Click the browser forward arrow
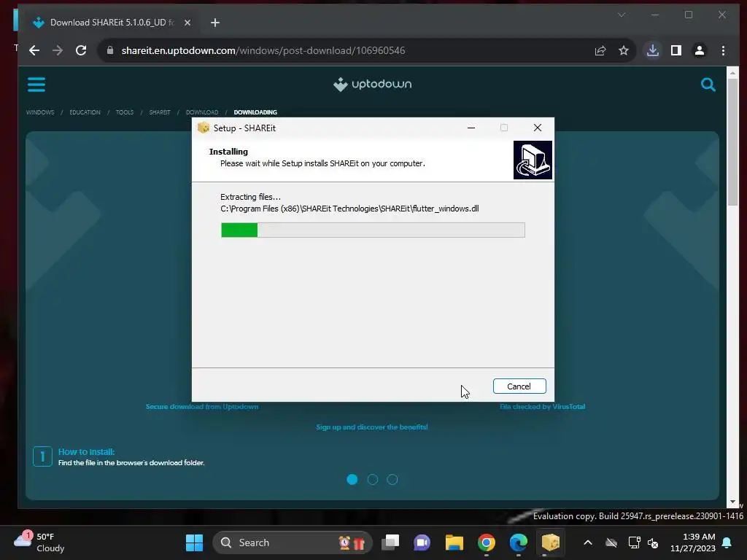The height and width of the screenshot is (560, 747). (58, 50)
